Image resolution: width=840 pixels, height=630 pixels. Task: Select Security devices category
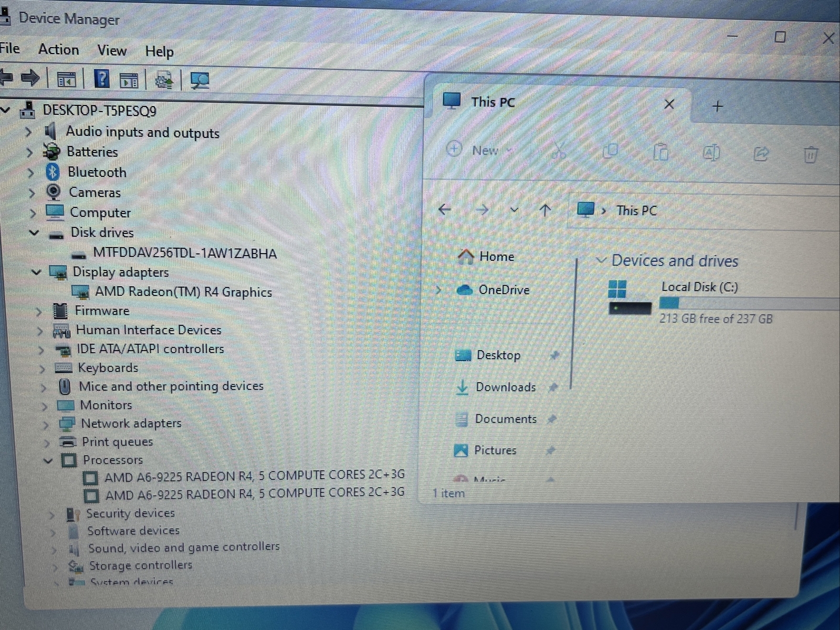pyautogui.click(x=130, y=513)
